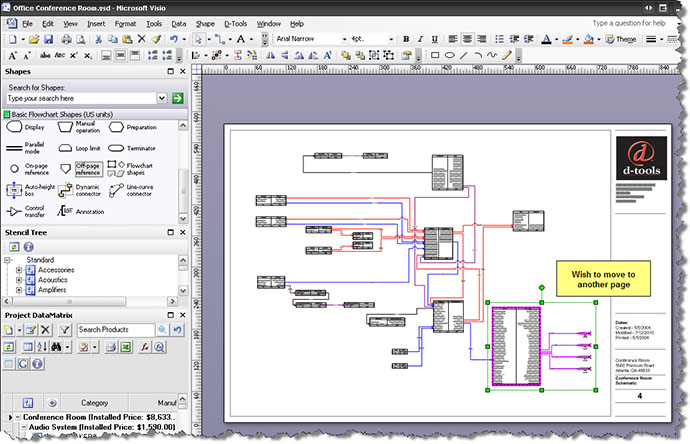
Task: Select the Ellipse drawing tool
Action: pyautogui.click(x=449, y=55)
